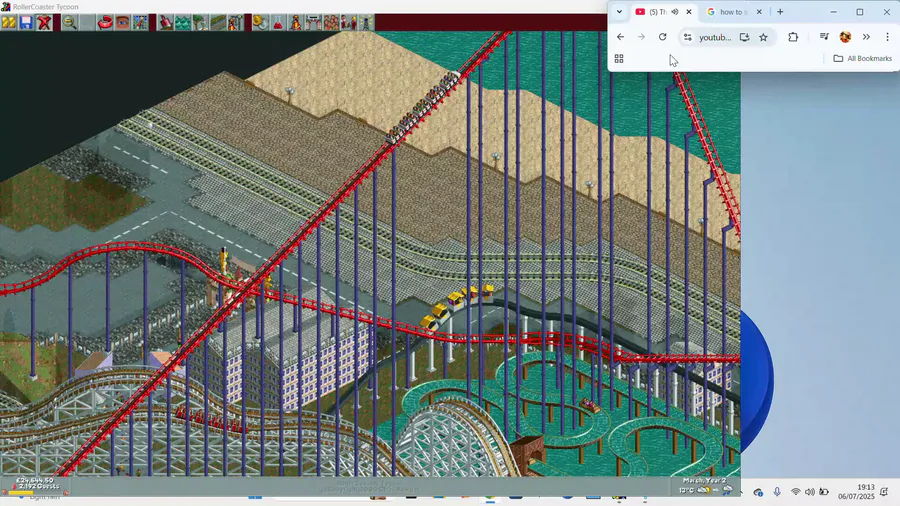Image resolution: width=900 pixels, height=506 pixels.
Task: Open the research flask icon
Action: coord(278,22)
